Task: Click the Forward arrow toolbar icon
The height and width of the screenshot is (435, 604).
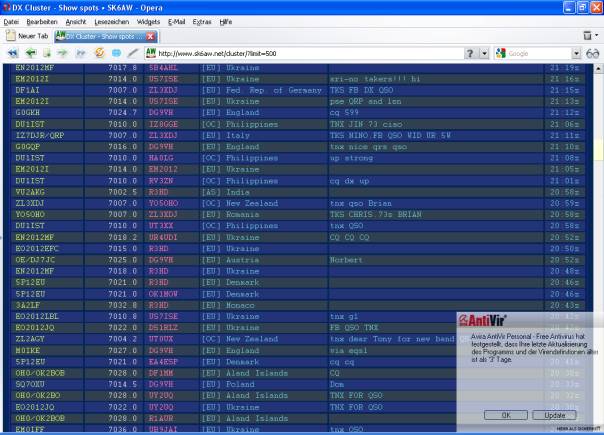Action: coord(62,53)
